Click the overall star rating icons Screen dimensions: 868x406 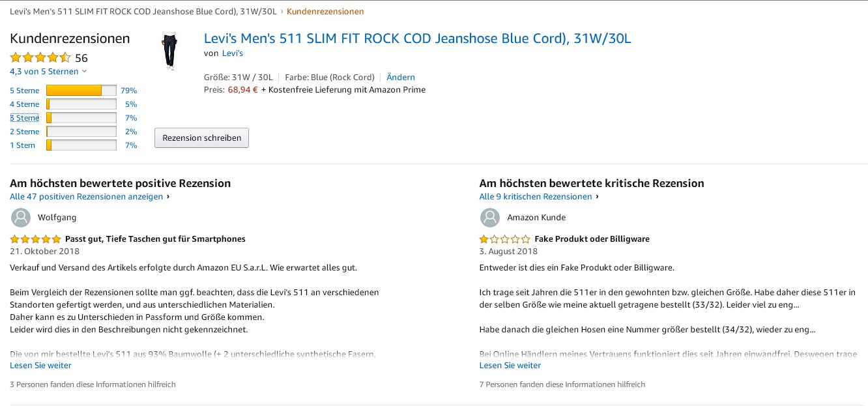pyautogui.click(x=40, y=57)
